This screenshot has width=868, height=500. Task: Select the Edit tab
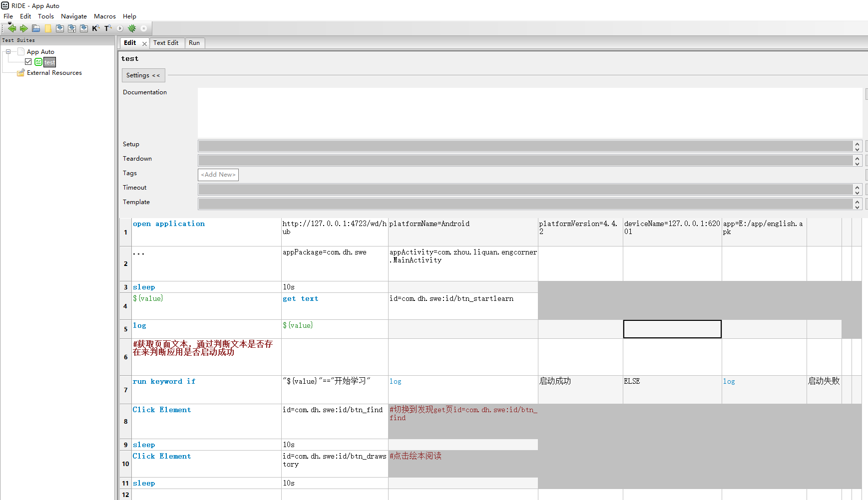click(130, 43)
